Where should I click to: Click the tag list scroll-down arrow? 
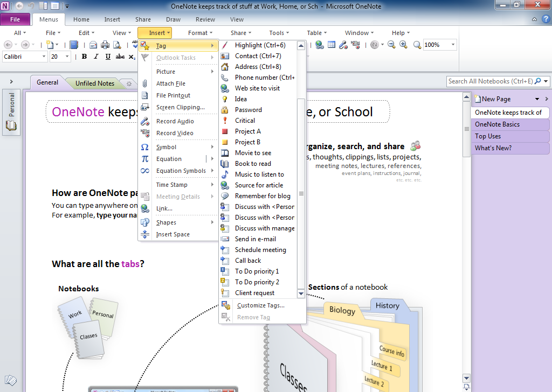tap(301, 293)
